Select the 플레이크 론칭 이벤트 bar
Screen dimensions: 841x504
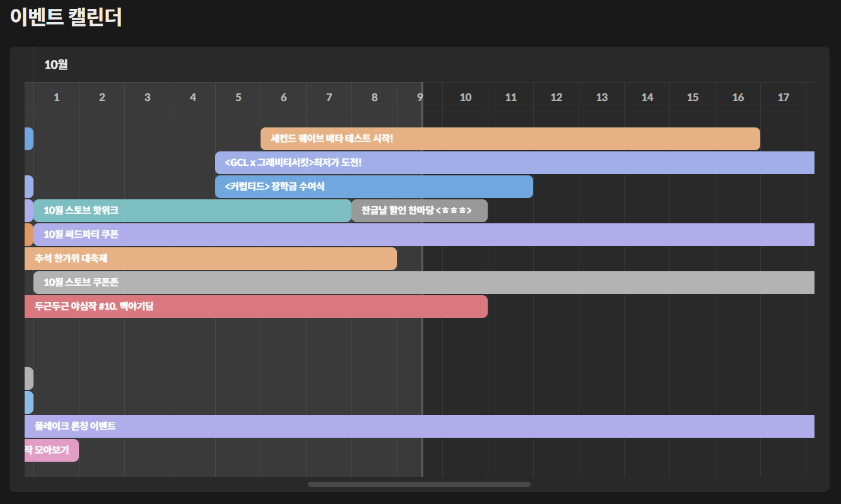point(419,426)
